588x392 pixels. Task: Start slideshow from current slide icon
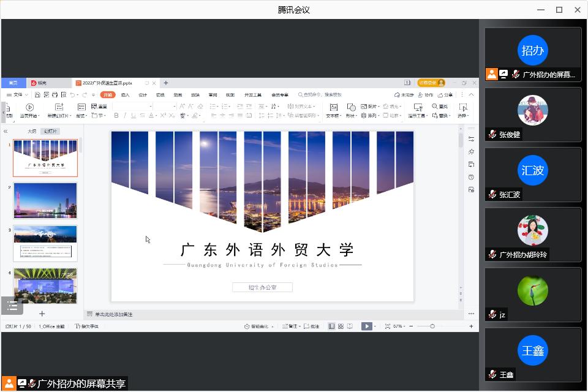(x=29, y=107)
